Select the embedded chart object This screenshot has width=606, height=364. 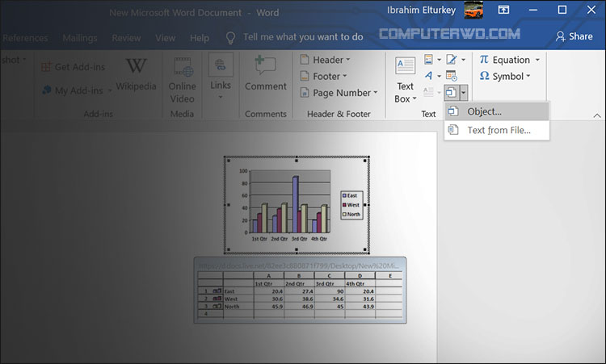(x=297, y=205)
